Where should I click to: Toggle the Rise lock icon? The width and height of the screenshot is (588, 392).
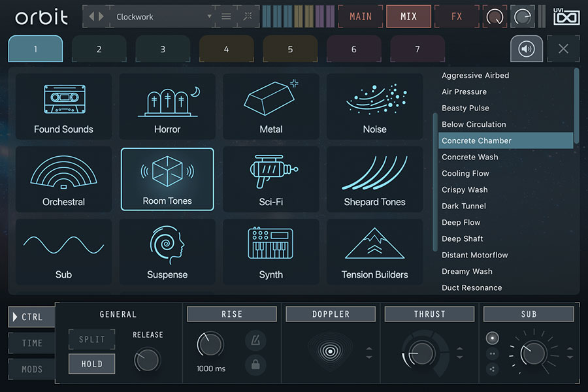click(255, 365)
